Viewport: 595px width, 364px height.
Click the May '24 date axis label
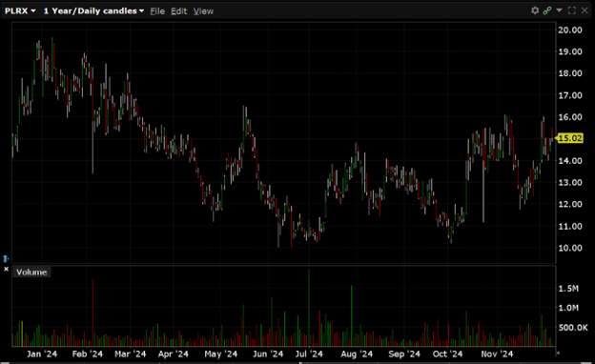pos(220,354)
